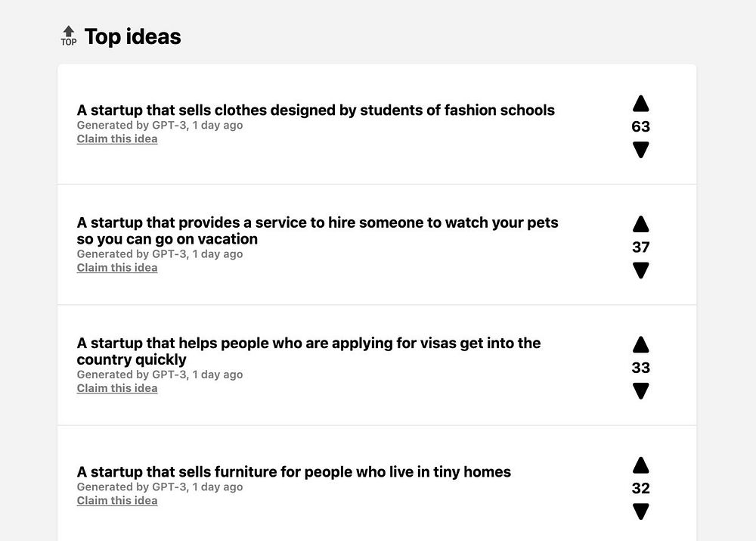Claim the pet watching service idea
The width and height of the screenshot is (756, 541).
tap(117, 268)
